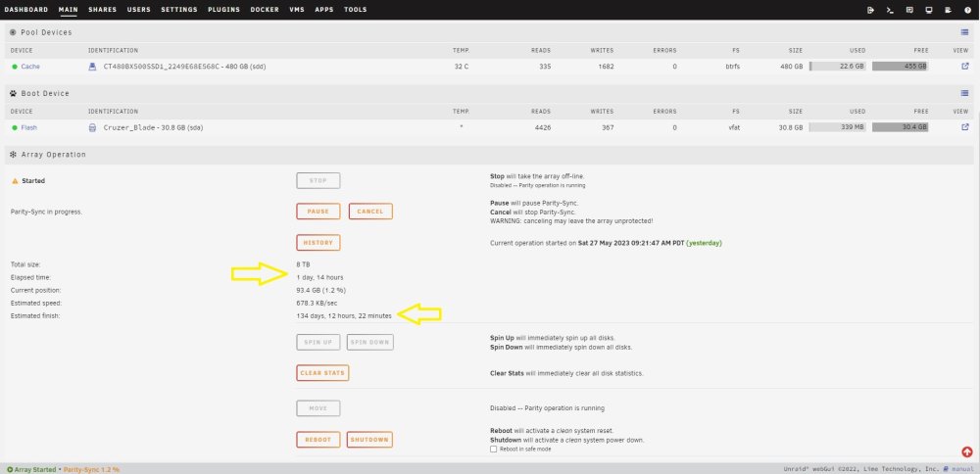Click the estimated finish 134 days value
The height and width of the screenshot is (474, 980).
click(x=344, y=316)
